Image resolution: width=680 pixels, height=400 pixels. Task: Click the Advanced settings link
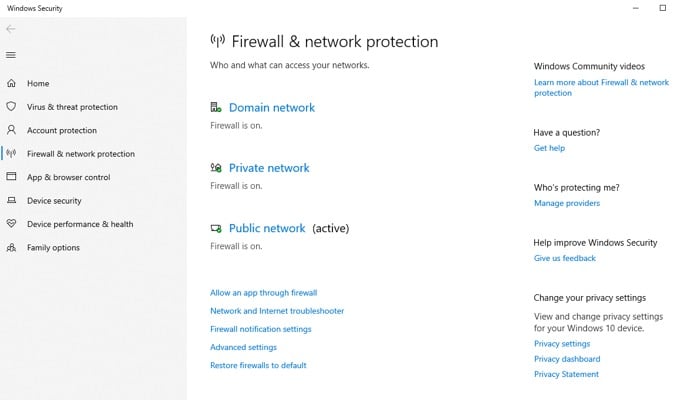tap(243, 347)
